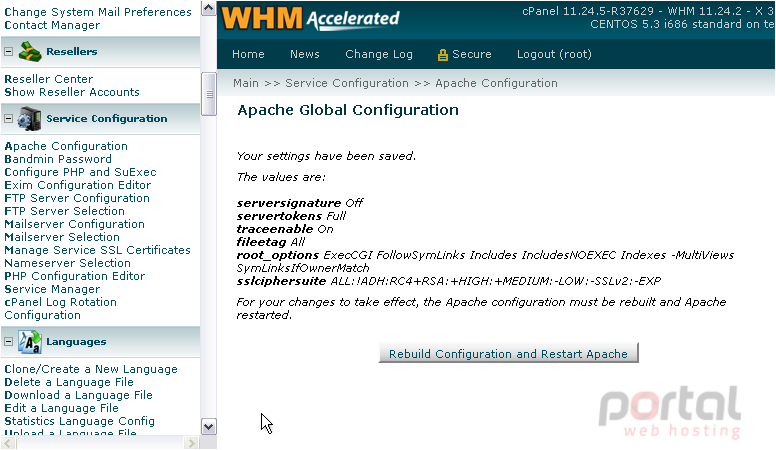
Task: Open Service Manager
Action: point(52,289)
